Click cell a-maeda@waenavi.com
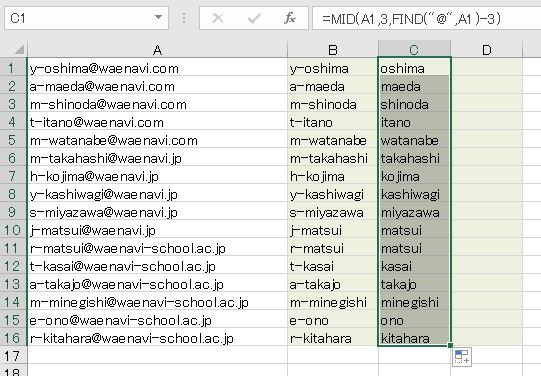Image resolution: width=541 pixels, height=376 pixels. [x=157, y=86]
